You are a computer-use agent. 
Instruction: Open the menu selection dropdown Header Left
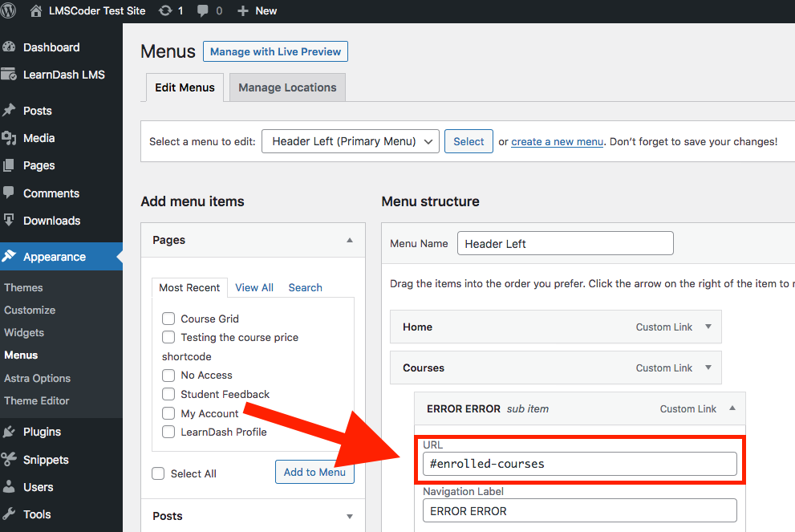tap(351, 141)
